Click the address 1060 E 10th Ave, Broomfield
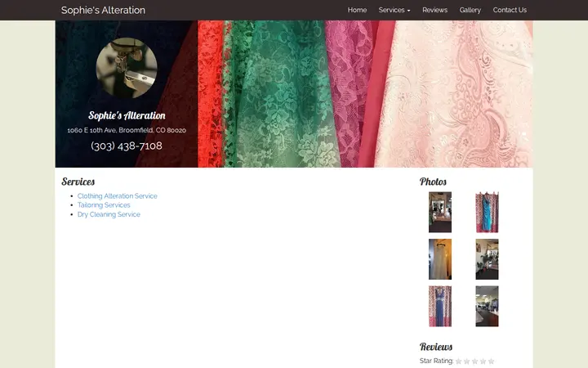The image size is (588, 368). (127, 130)
